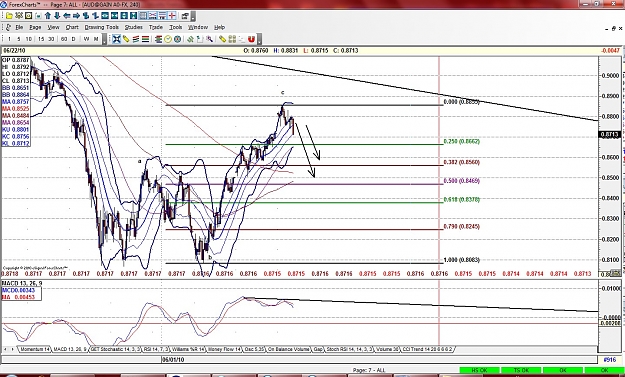Click the 0.618 (0.8378) Fibonacci level label
The image size is (625, 377).
pos(462,199)
